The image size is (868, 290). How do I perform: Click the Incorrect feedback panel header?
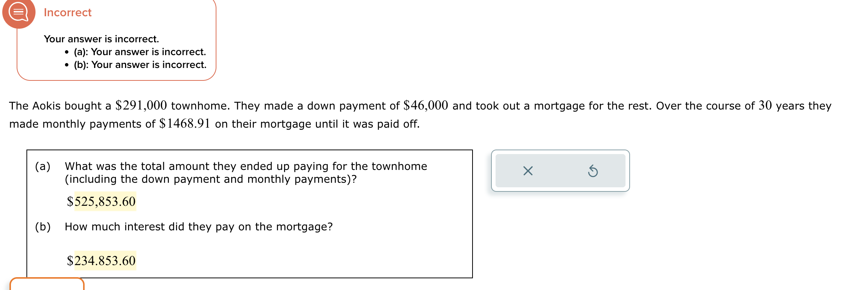pyautogui.click(x=67, y=12)
